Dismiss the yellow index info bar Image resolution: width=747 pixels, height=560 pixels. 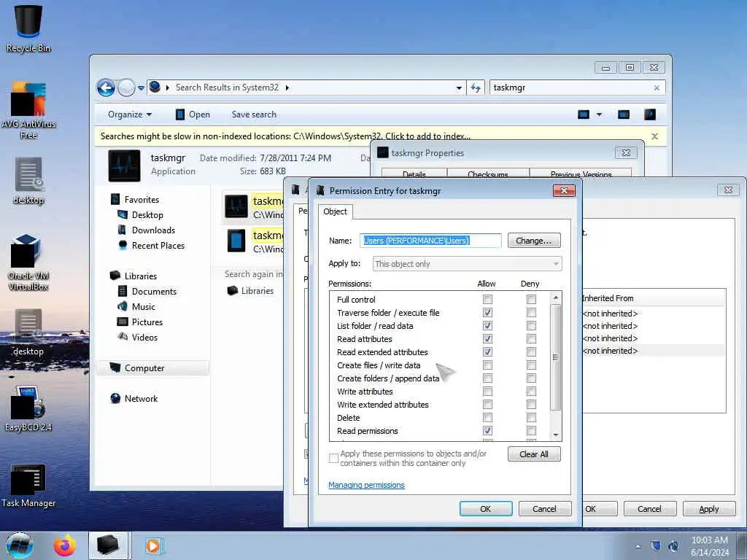[x=655, y=136]
